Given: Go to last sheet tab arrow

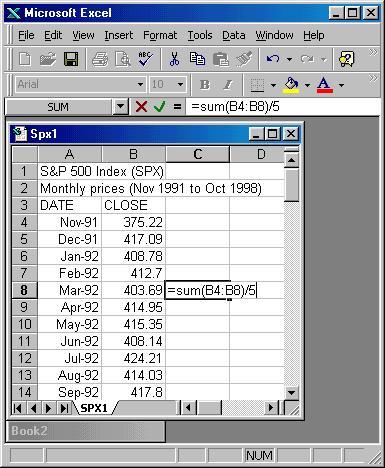Looking at the screenshot, I should 64,408.
